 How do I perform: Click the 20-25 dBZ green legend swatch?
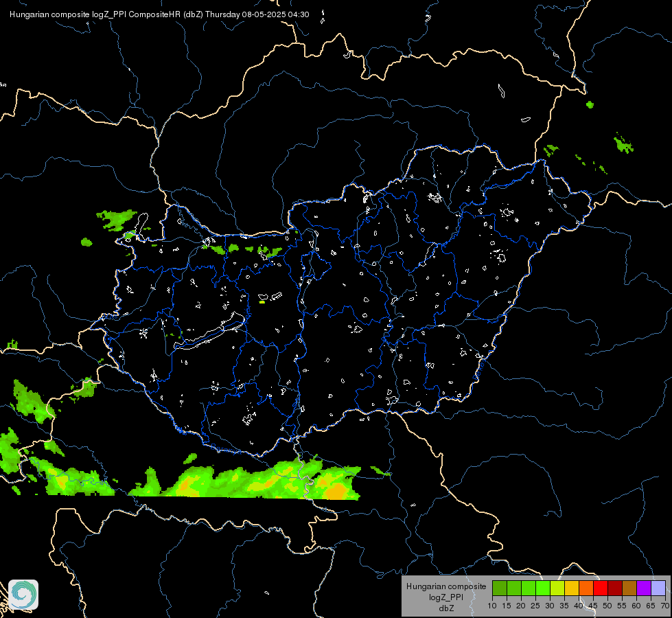coord(529,588)
